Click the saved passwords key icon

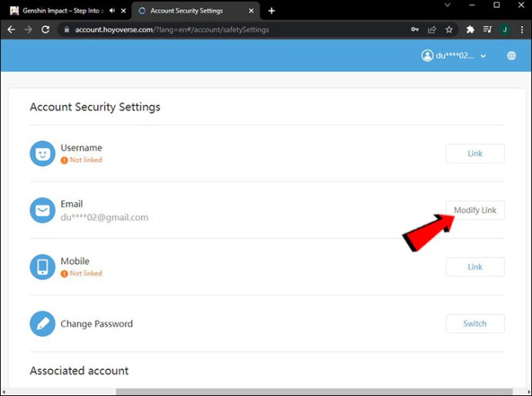(415, 29)
